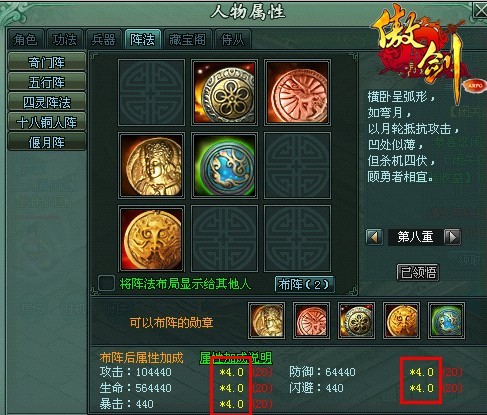Click the 布阵(2) button
Viewport: 487px width, 415px height.
click(x=304, y=284)
